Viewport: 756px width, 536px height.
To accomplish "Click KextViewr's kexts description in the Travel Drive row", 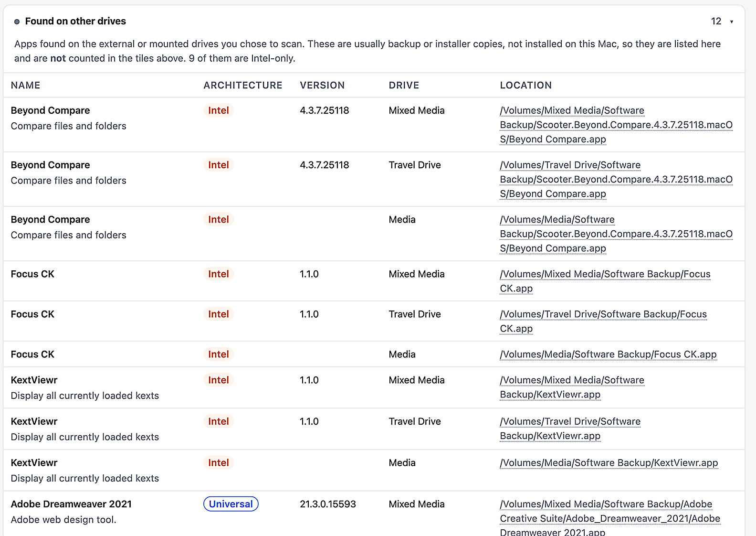I will click(85, 437).
